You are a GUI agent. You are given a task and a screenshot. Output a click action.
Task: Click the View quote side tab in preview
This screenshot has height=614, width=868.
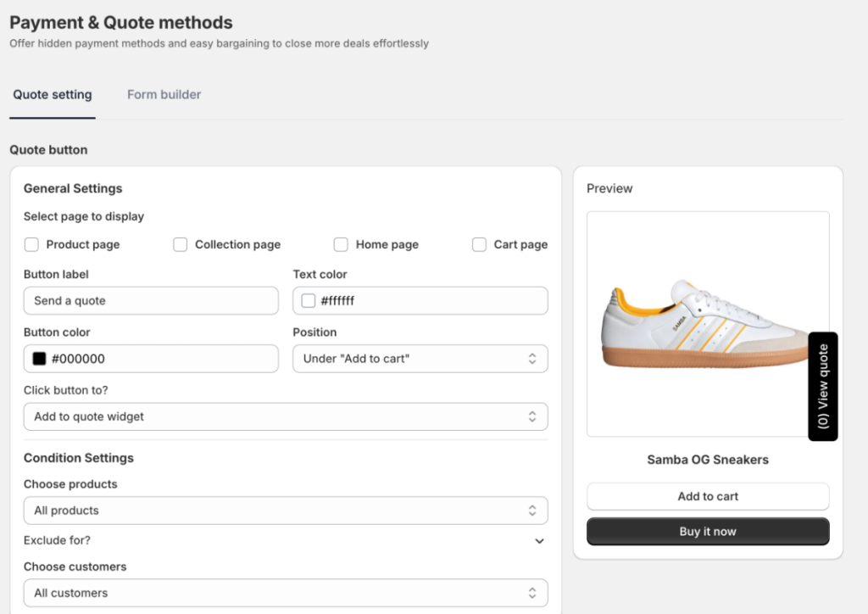pos(823,387)
